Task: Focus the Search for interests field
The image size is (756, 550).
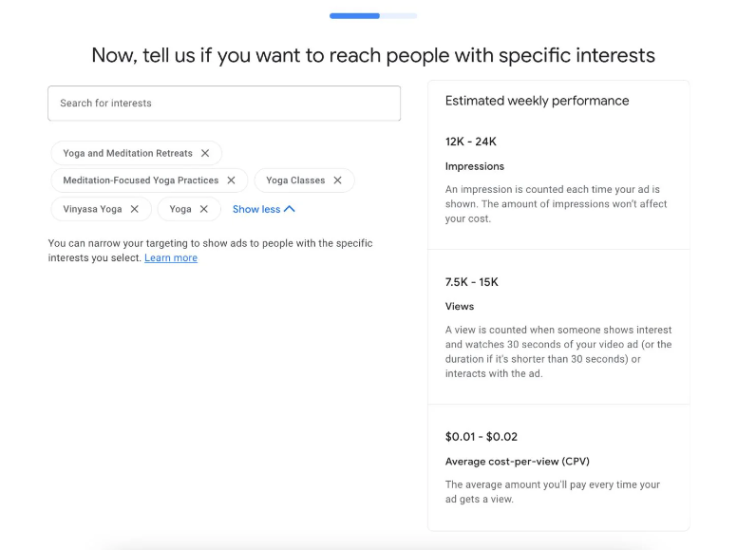Action: tap(224, 104)
